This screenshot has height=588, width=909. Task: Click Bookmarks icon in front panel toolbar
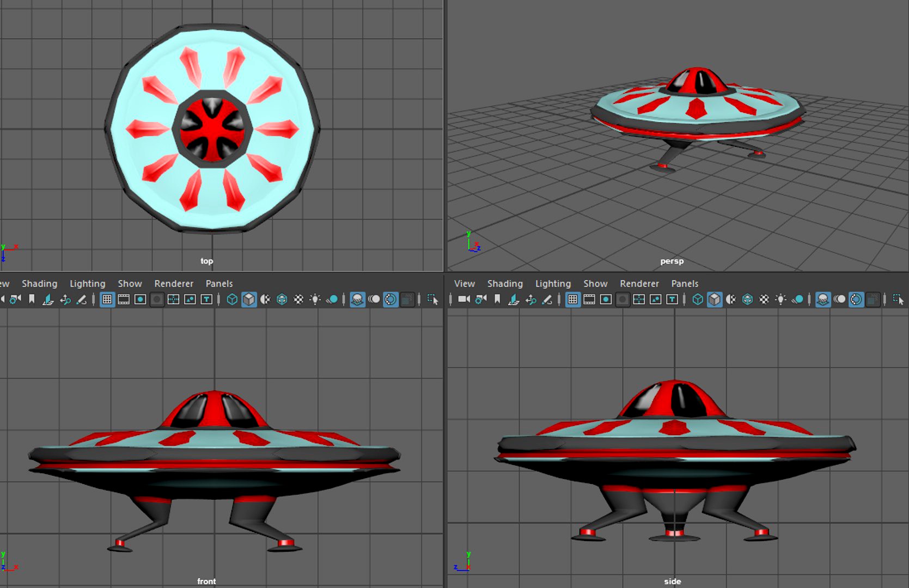(x=32, y=299)
